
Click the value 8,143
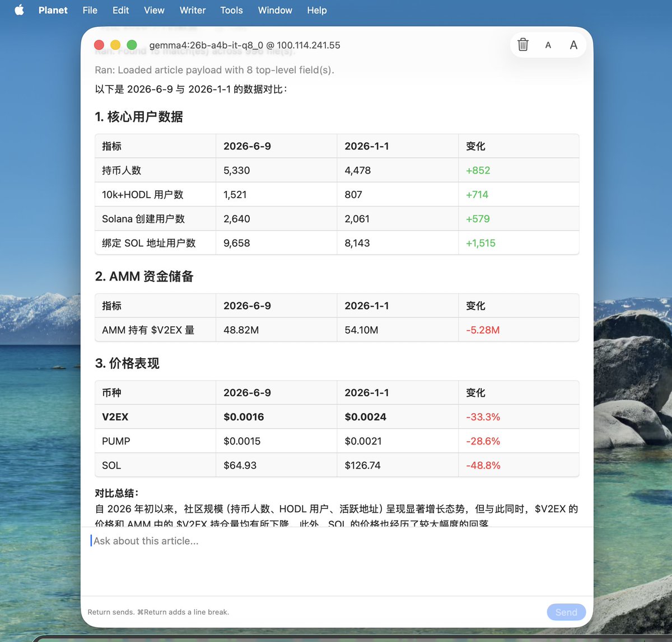tap(357, 243)
